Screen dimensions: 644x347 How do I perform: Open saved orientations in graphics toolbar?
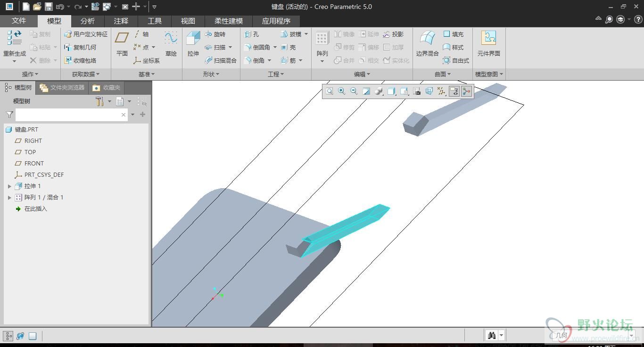(x=404, y=91)
